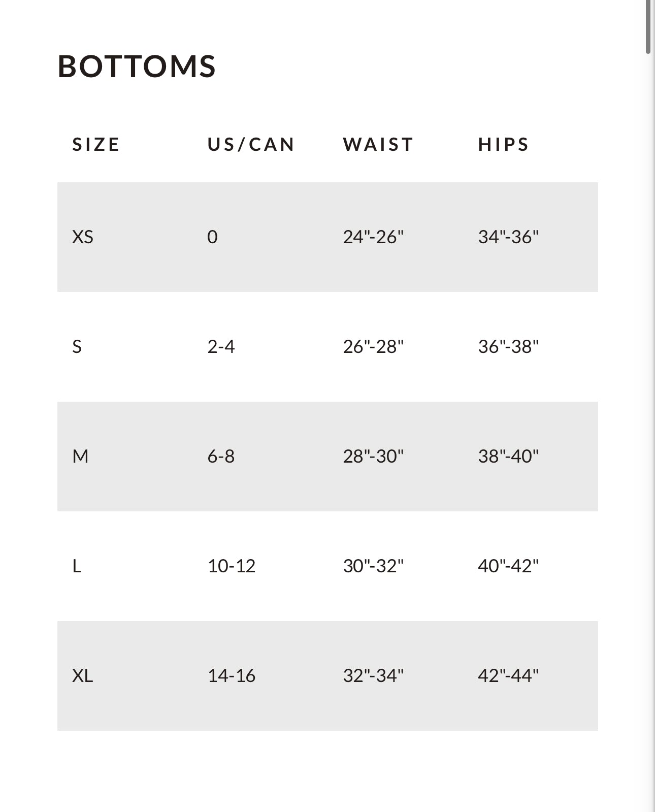Select the HIPS column header
This screenshot has height=812, width=655.
coord(504,145)
